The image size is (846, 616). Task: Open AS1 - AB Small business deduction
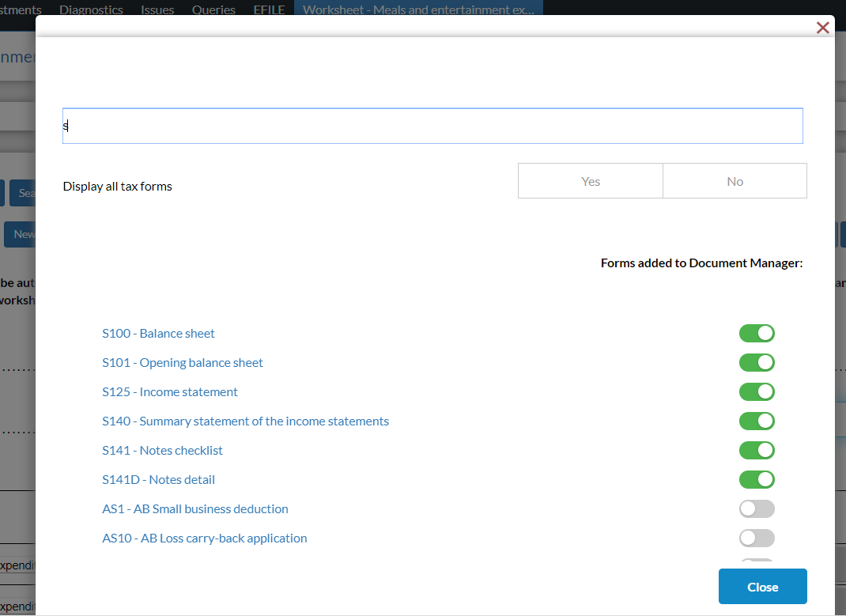195,509
